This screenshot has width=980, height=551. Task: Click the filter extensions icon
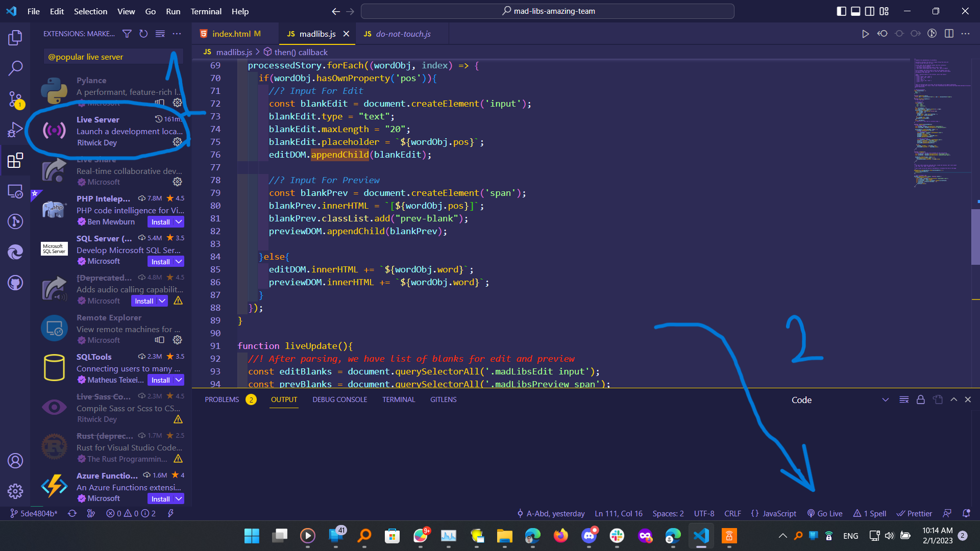(x=127, y=34)
